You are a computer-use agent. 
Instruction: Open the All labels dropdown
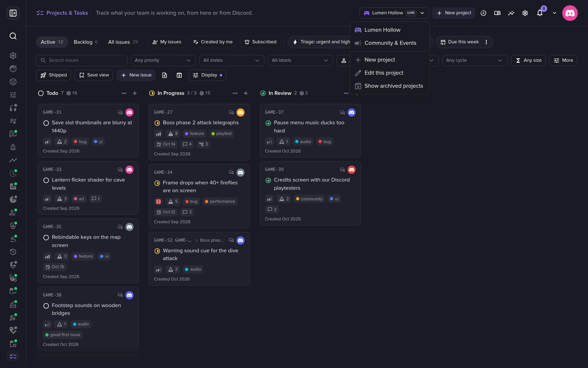point(300,60)
